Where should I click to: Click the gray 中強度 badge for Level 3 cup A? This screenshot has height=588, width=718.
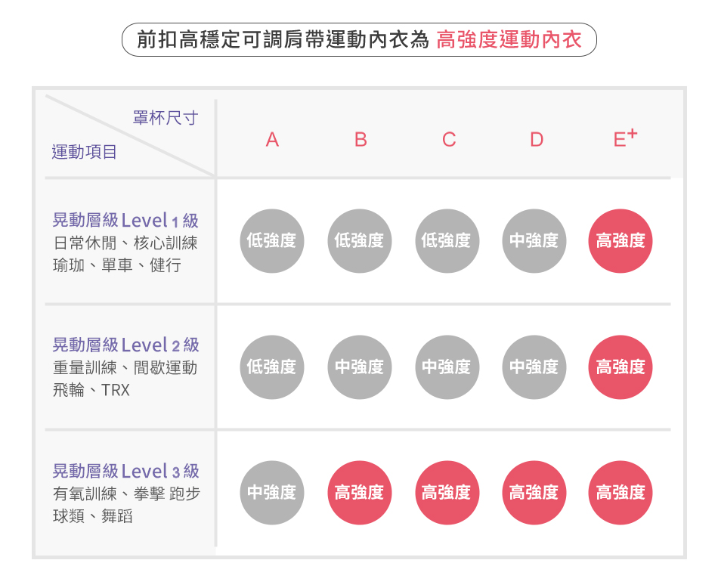(x=272, y=493)
